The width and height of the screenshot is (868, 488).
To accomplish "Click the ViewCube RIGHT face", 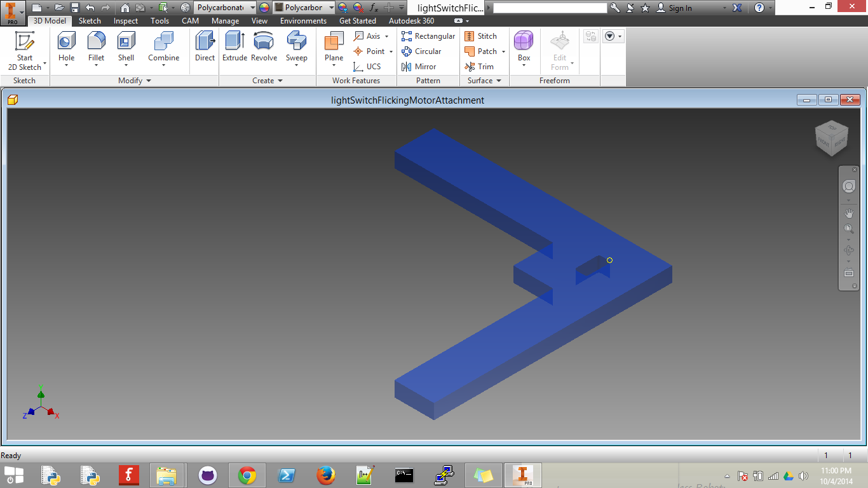I will pyautogui.click(x=840, y=142).
